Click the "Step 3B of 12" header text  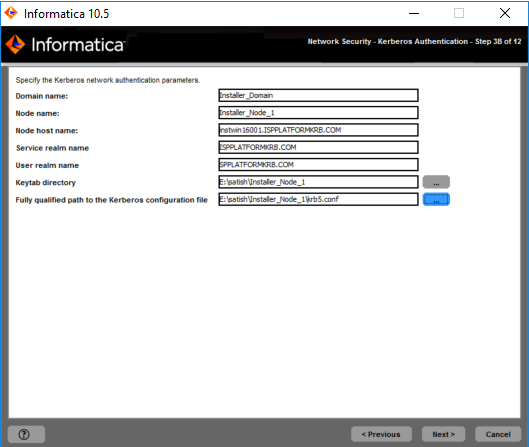pyautogui.click(x=498, y=41)
